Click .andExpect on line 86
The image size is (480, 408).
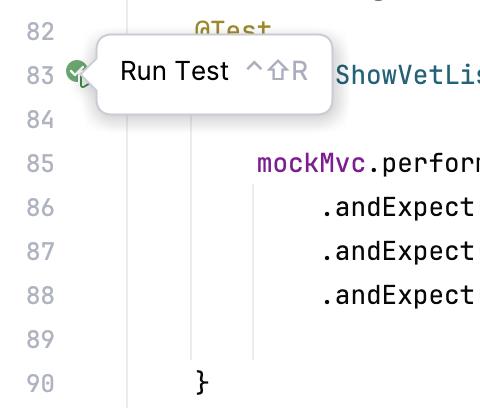point(398,208)
